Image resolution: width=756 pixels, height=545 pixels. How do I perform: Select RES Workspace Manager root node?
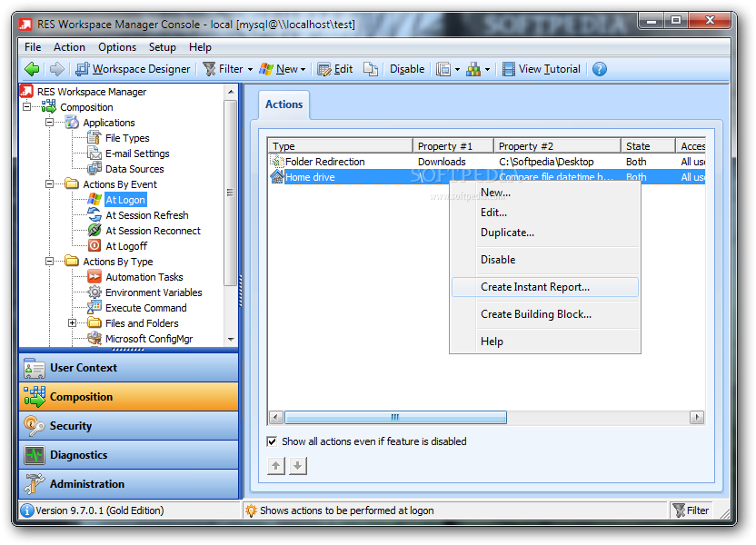pyautogui.click(x=92, y=92)
